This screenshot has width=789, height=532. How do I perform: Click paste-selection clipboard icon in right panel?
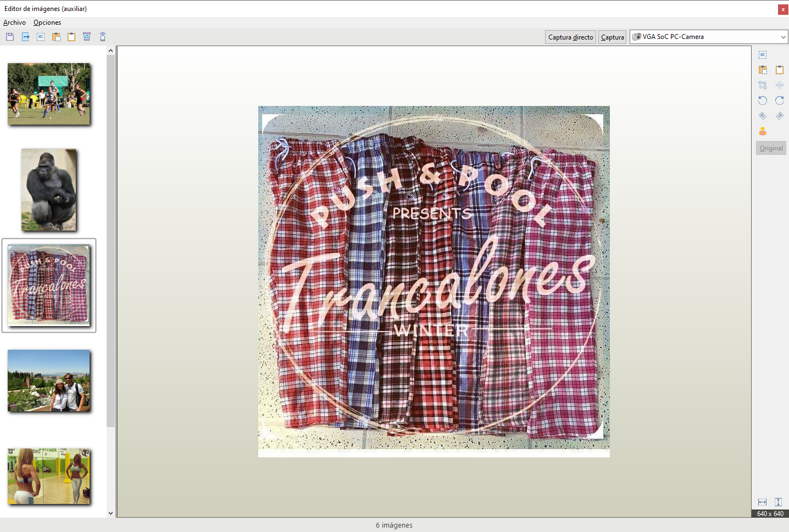click(x=763, y=70)
